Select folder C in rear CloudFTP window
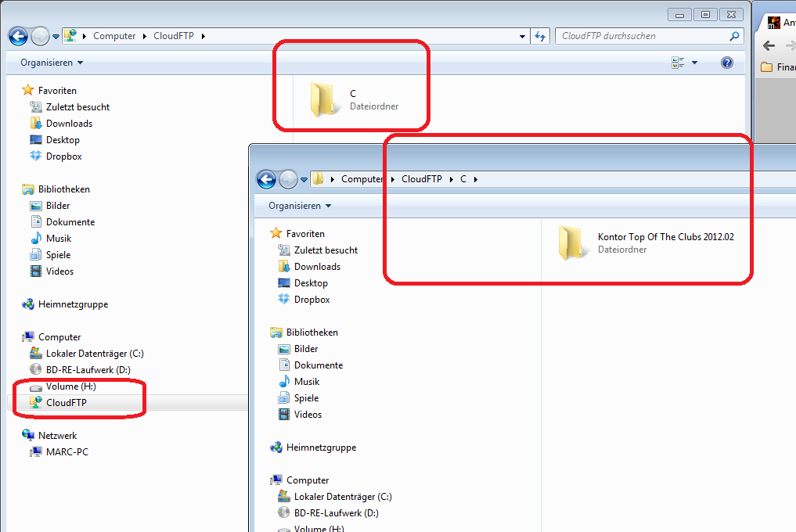The height and width of the screenshot is (532, 796). [355, 99]
